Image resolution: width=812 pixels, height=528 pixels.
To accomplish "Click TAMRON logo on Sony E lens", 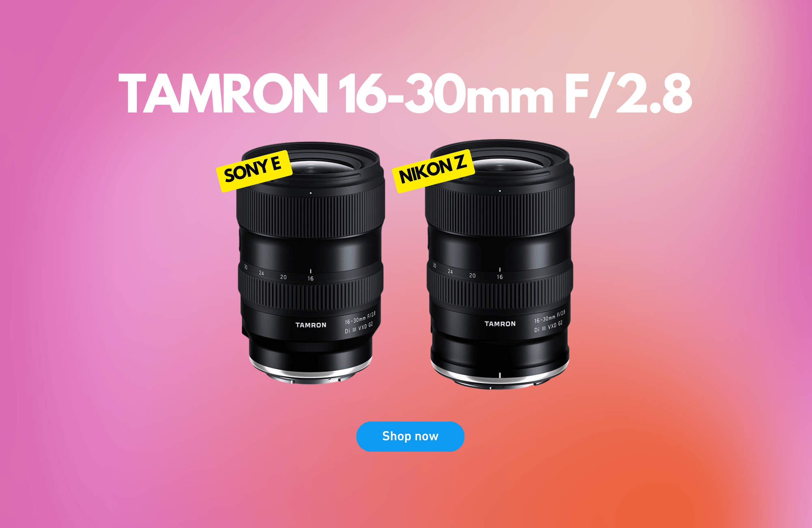I will (x=311, y=325).
